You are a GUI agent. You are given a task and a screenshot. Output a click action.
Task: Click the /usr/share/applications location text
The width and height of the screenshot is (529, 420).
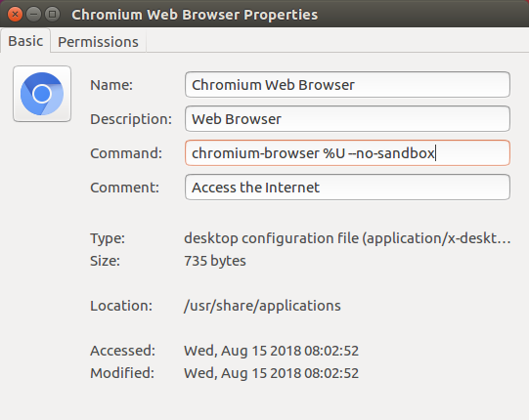(x=262, y=306)
